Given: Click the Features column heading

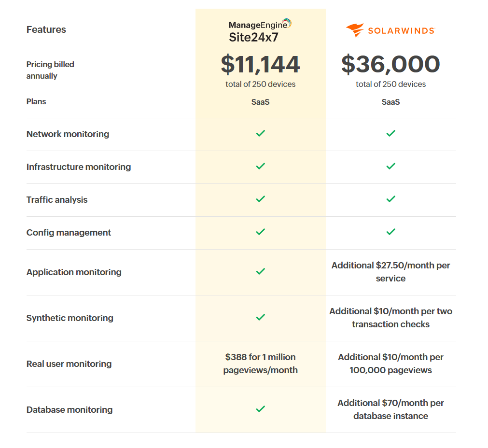Looking at the screenshot, I should coord(46,29).
